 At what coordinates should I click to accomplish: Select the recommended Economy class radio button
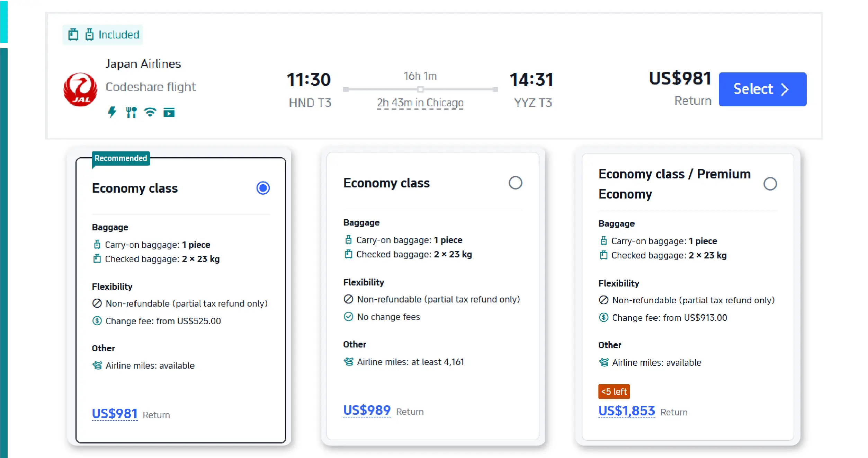(x=263, y=188)
